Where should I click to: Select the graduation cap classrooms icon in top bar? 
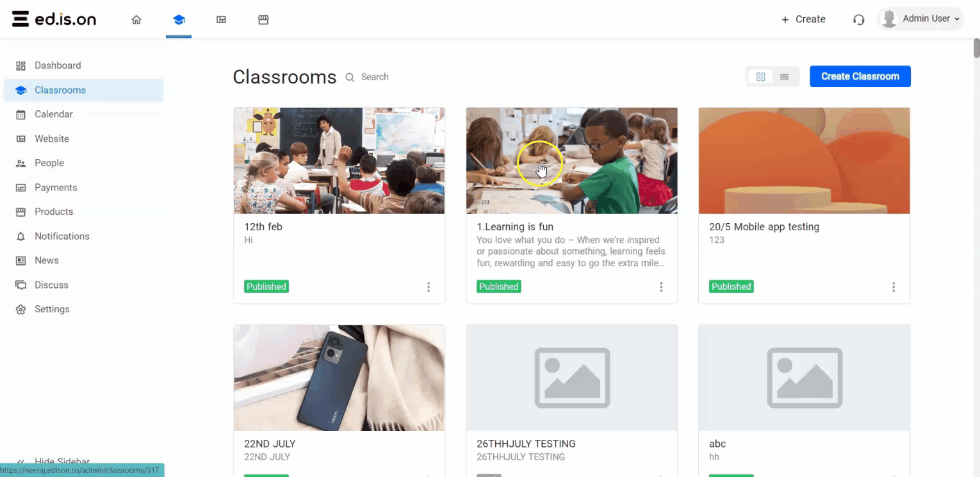pyautogui.click(x=179, y=20)
